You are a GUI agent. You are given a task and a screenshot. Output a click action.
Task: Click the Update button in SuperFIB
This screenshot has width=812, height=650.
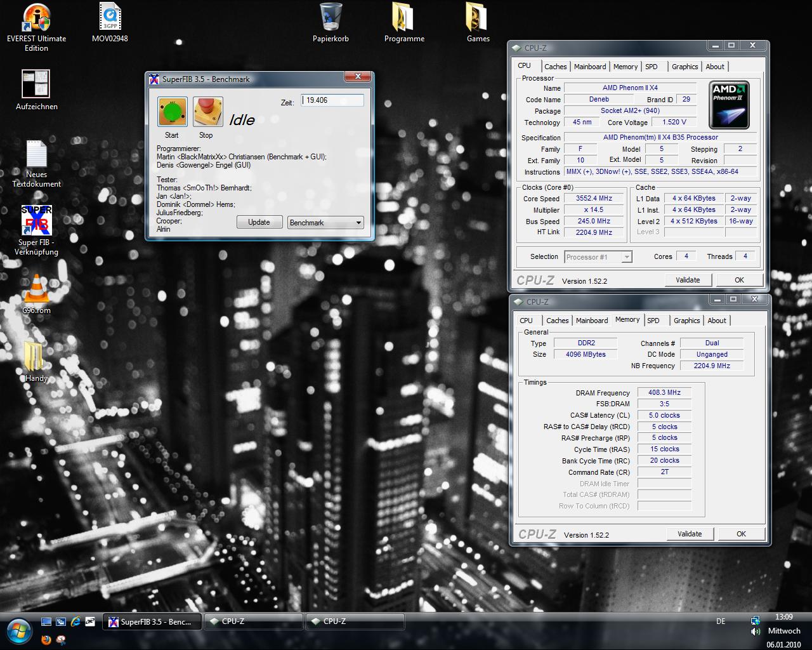[259, 222]
